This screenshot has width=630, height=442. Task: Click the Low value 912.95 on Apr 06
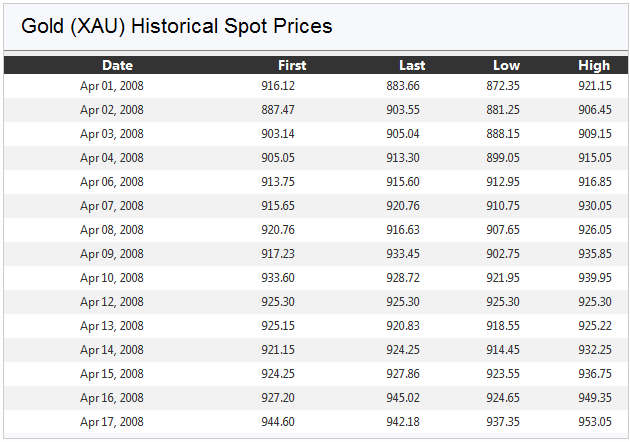(x=503, y=182)
